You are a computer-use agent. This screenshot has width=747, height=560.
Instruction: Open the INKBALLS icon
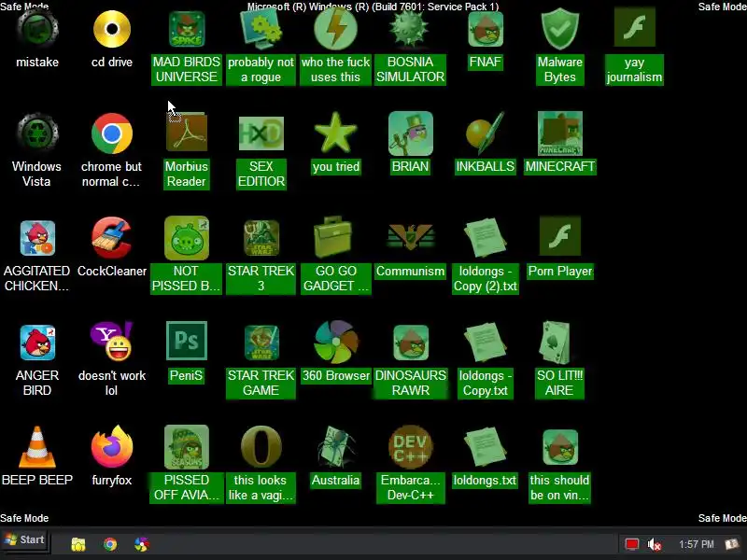[x=485, y=133]
